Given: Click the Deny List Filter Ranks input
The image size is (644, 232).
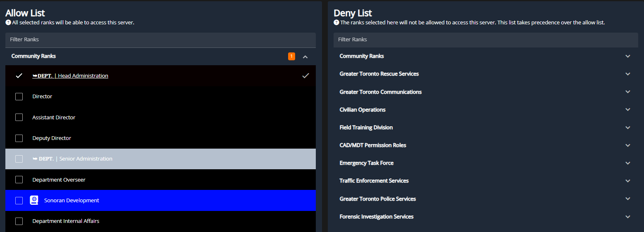Looking at the screenshot, I should pos(486,40).
